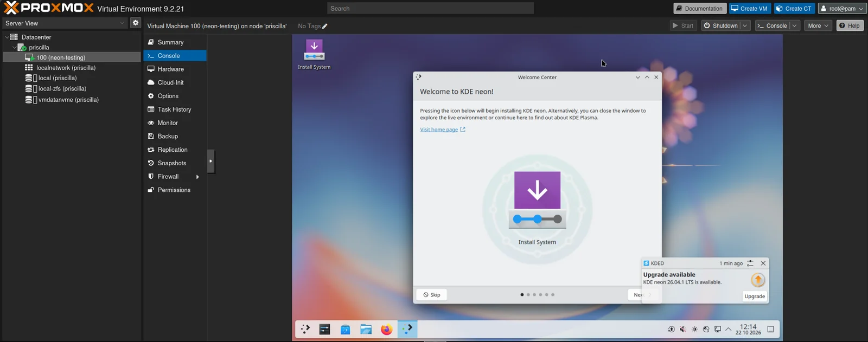Dismiss the KDED Upgrade available notification
The image size is (868, 342).
click(763, 263)
